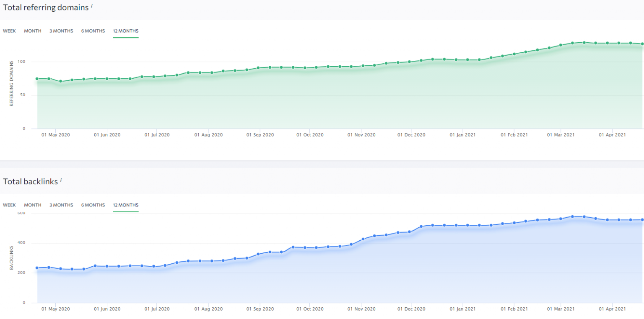
Task: Click '01 Jan 2021' label on referring domains axis
Action: click(x=463, y=135)
